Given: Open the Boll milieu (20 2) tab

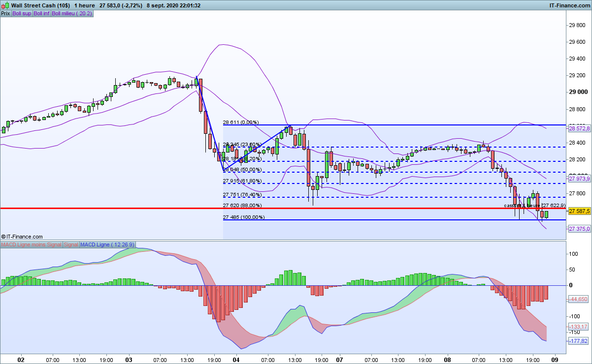Looking at the screenshot, I should click(x=72, y=13).
